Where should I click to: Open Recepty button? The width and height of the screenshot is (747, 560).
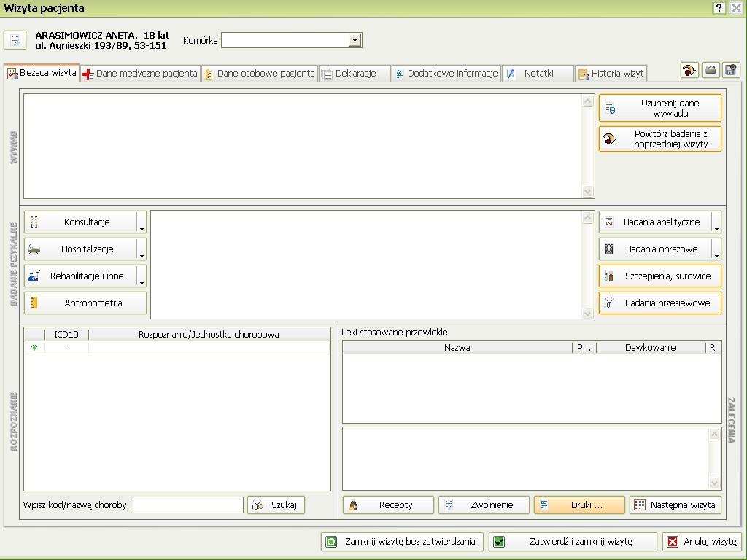point(388,505)
